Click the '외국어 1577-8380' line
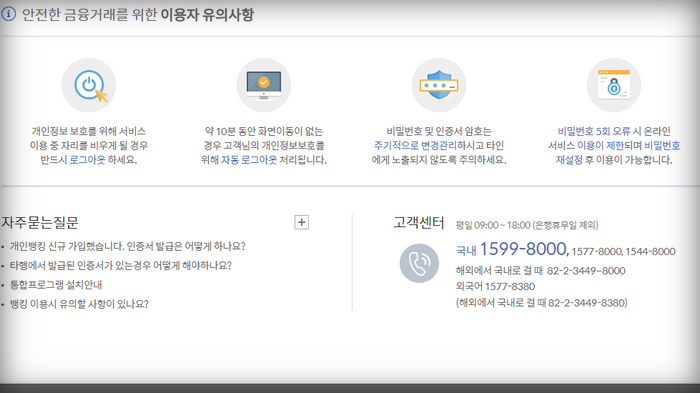 coord(496,286)
